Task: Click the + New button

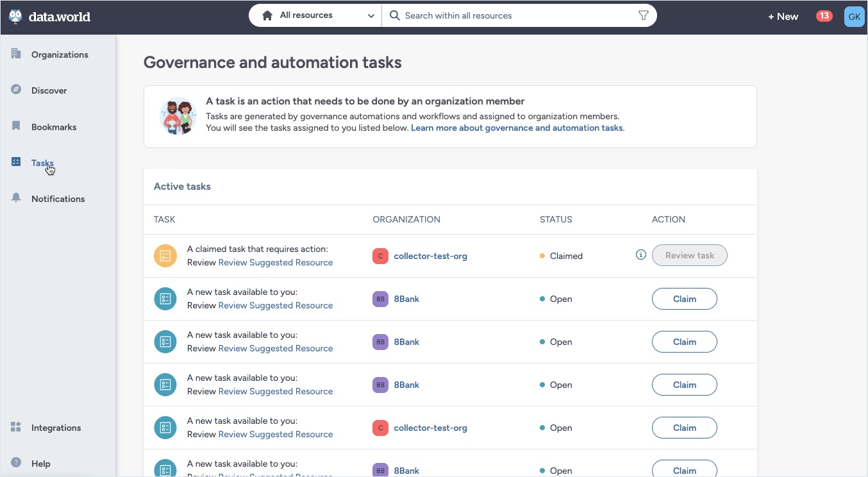Action: point(783,17)
